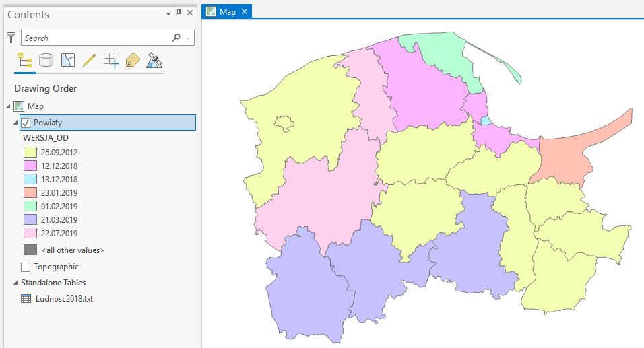The image size is (644, 348).
Task: Choose List By Snapping icon
Action: point(110,61)
